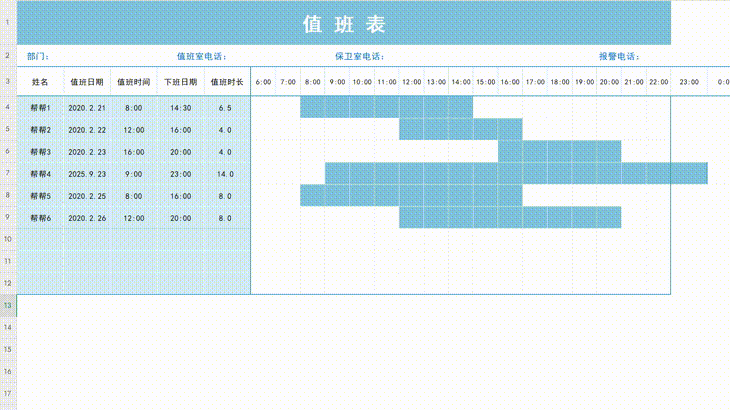Click the 值班日期 column header cell
This screenshot has width=730, height=410.
point(86,82)
